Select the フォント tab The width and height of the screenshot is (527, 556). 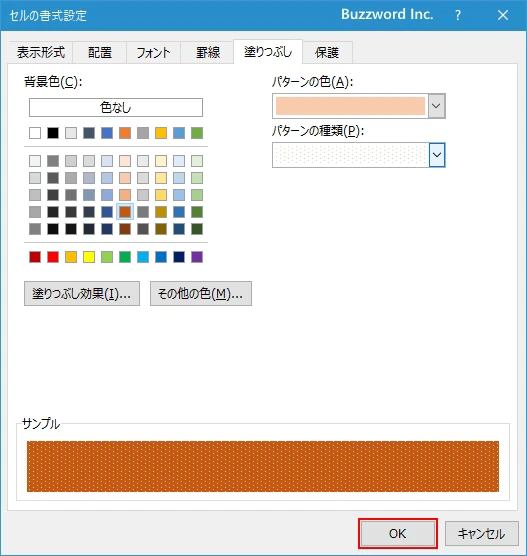point(153,52)
